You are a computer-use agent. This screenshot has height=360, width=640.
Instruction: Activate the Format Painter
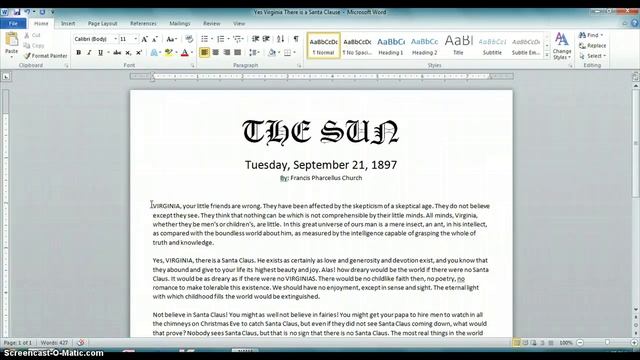[45, 56]
